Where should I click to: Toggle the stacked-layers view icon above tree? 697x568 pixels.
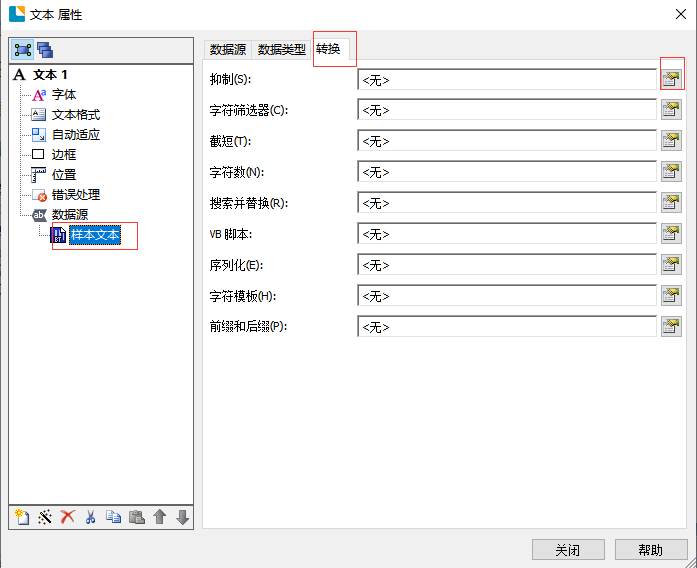pos(46,50)
